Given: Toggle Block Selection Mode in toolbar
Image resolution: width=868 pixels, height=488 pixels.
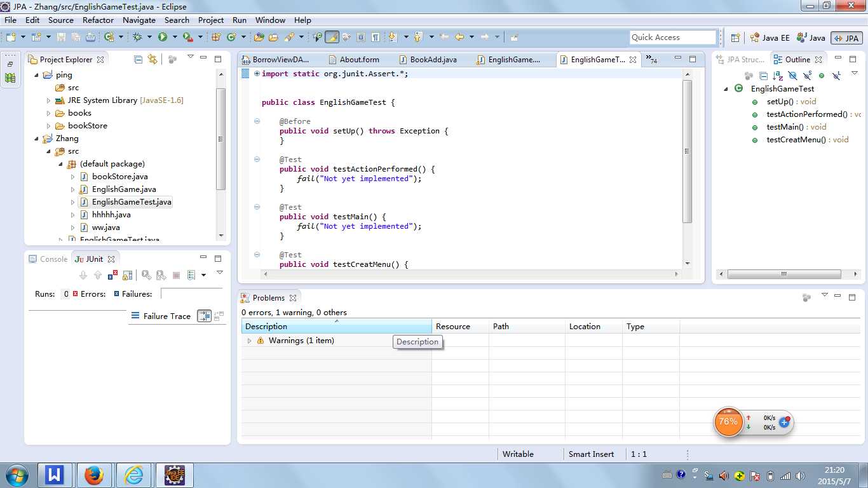Looking at the screenshot, I should [x=361, y=37].
